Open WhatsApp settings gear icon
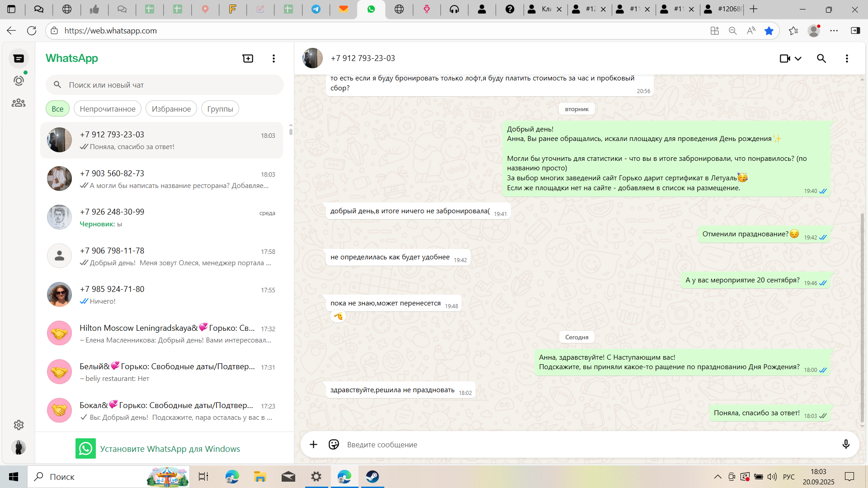Screen dimensions: 868x488 (19, 425)
